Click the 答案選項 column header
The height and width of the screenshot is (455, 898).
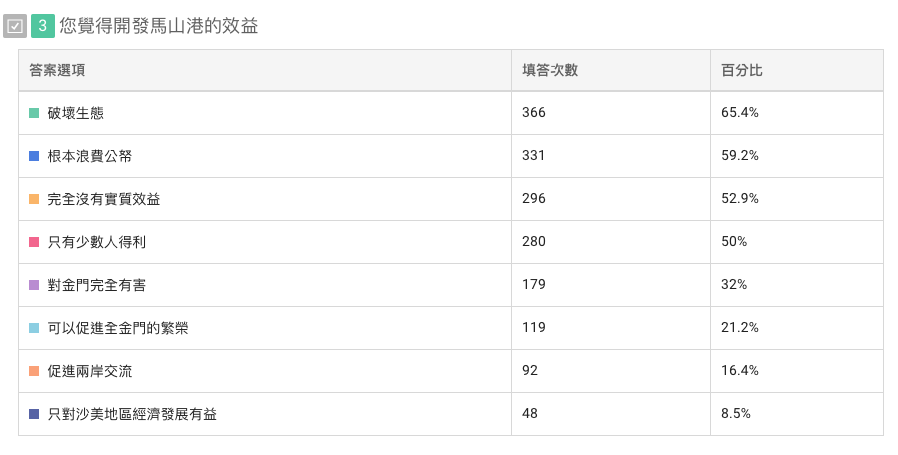(x=57, y=71)
